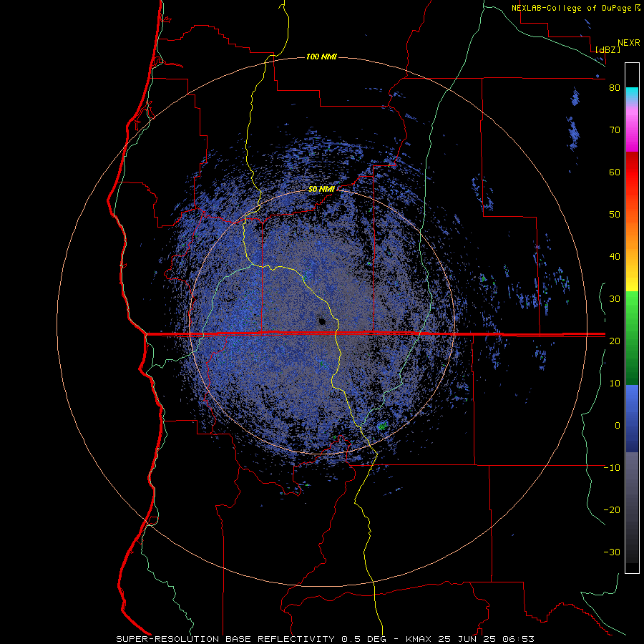Click the [dBZ] unit label
Screen dimensions: 644x644
coord(608,50)
